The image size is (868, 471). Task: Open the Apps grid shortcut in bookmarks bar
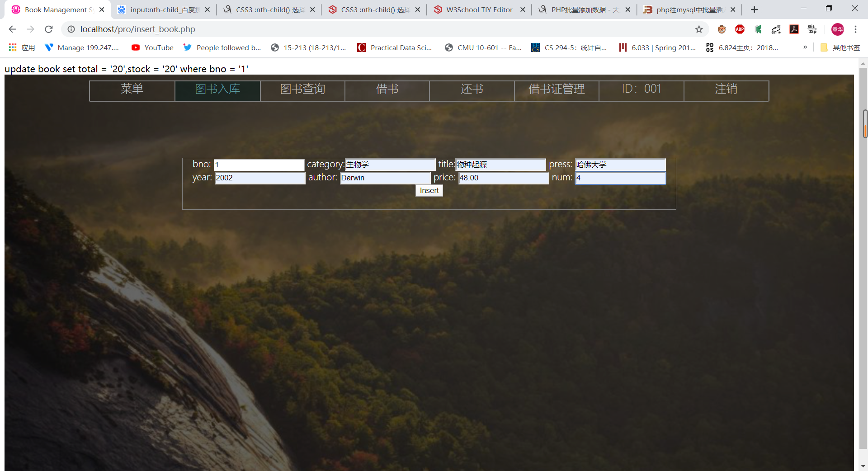(22, 47)
